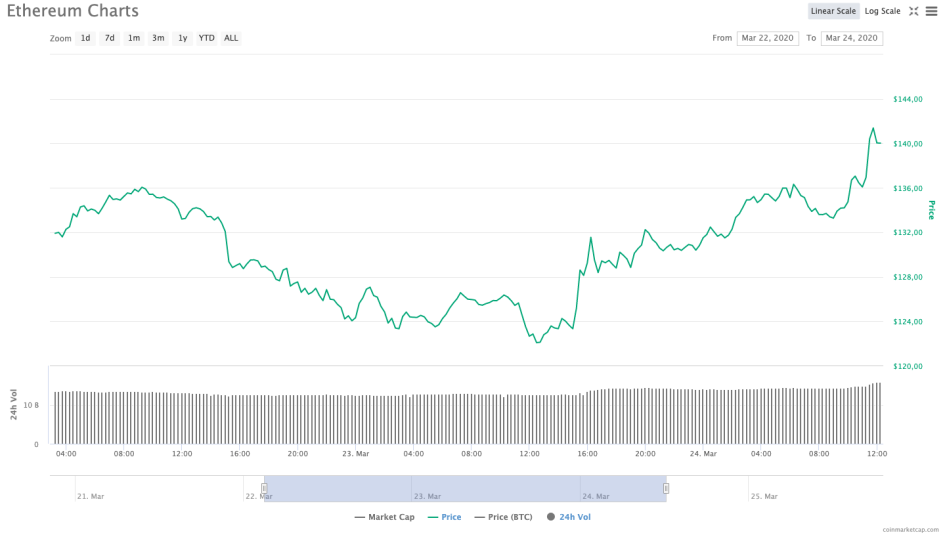Click the $132,00 price axis label
945x535 pixels.
pyautogui.click(x=908, y=233)
